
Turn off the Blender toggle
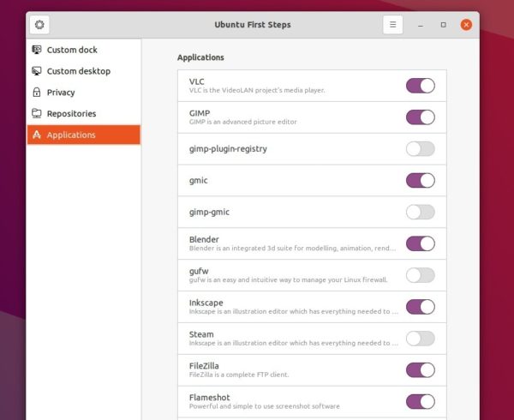(x=421, y=243)
